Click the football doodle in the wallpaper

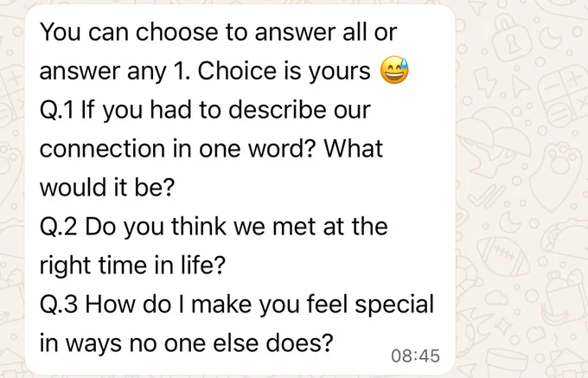pyautogui.click(x=503, y=256)
